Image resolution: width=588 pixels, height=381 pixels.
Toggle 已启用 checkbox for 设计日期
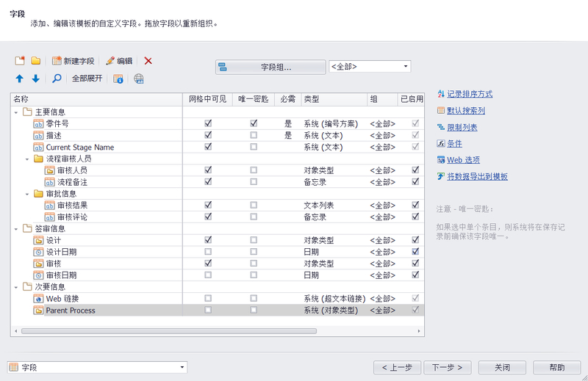[x=416, y=252]
